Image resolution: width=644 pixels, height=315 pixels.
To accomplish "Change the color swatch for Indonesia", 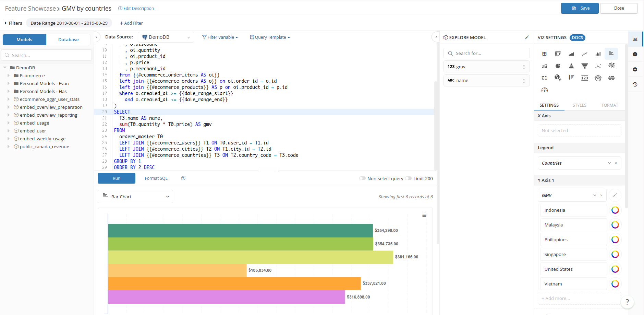I will 615,210.
